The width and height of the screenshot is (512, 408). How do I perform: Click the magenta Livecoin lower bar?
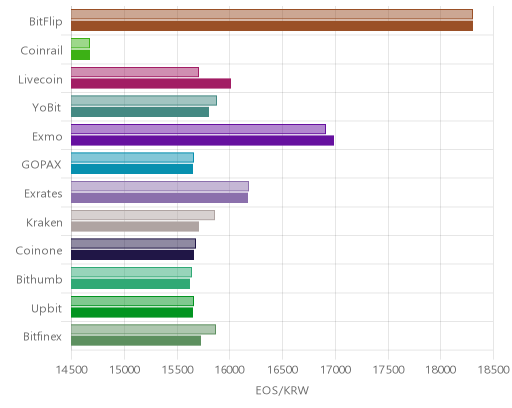pyautogui.click(x=151, y=84)
